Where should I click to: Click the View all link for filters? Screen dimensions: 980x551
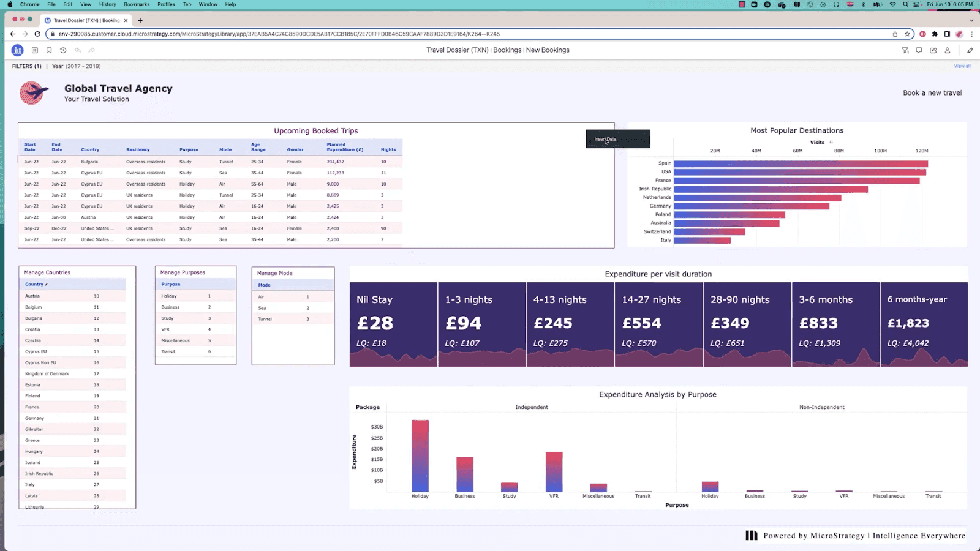pyautogui.click(x=962, y=66)
